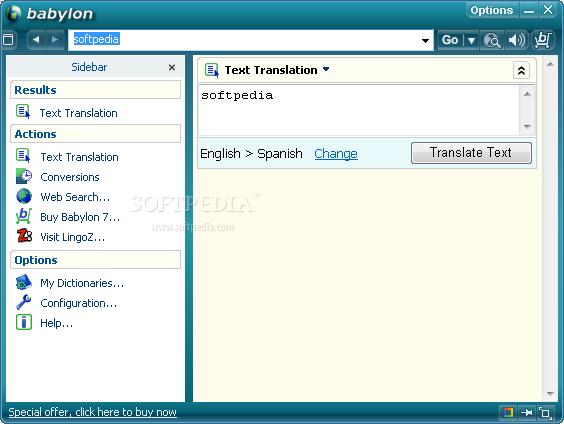The height and width of the screenshot is (424, 564).
Task: Collapse the Text Translation panel with double chevron
Action: coord(521,70)
